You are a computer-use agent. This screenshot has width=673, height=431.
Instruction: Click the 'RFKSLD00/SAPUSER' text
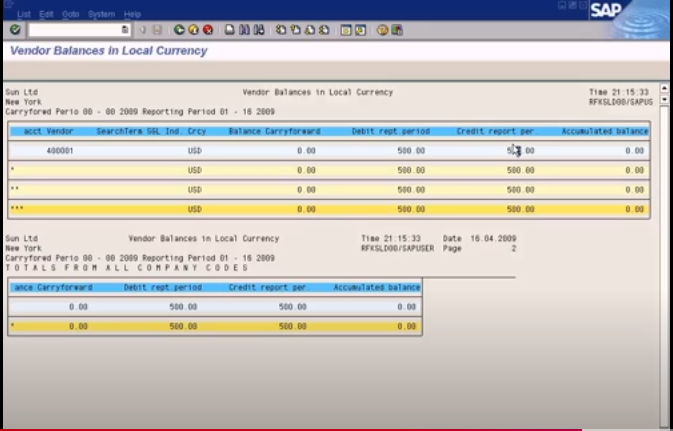(x=398, y=248)
